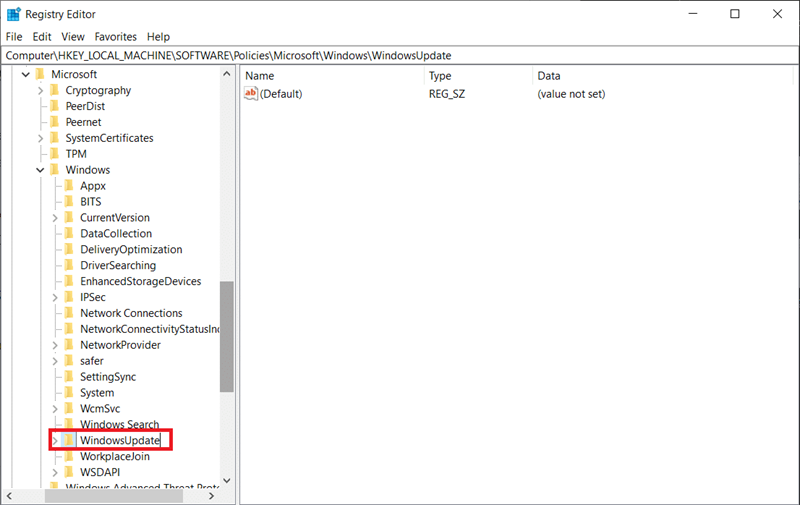The width and height of the screenshot is (801, 506).
Task: Click the Appx folder icon
Action: (x=69, y=186)
